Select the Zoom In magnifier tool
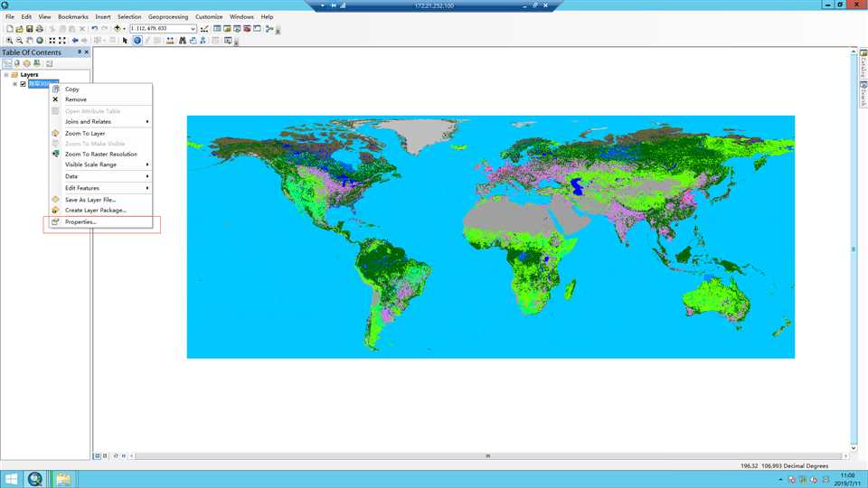This screenshot has width=868, height=488. (x=9, y=41)
